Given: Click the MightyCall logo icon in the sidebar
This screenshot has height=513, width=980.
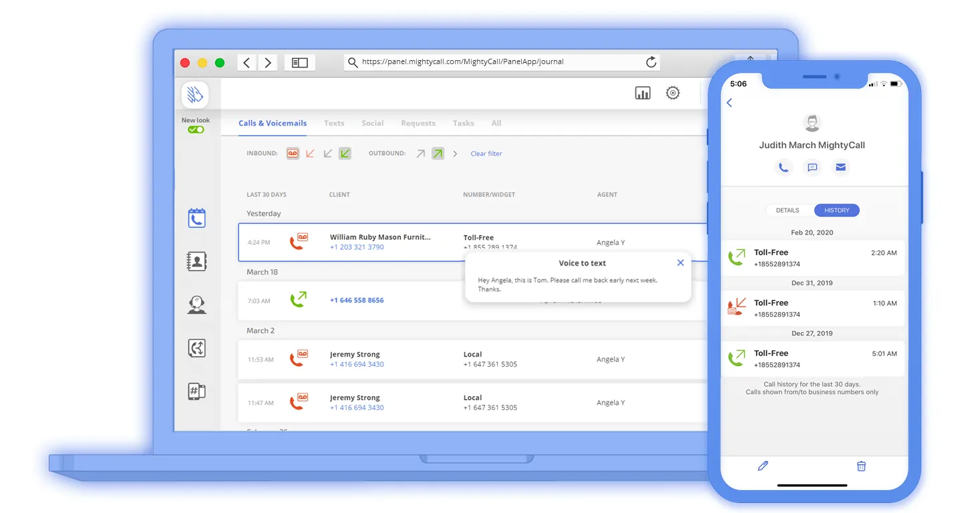Looking at the screenshot, I should [195, 95].
